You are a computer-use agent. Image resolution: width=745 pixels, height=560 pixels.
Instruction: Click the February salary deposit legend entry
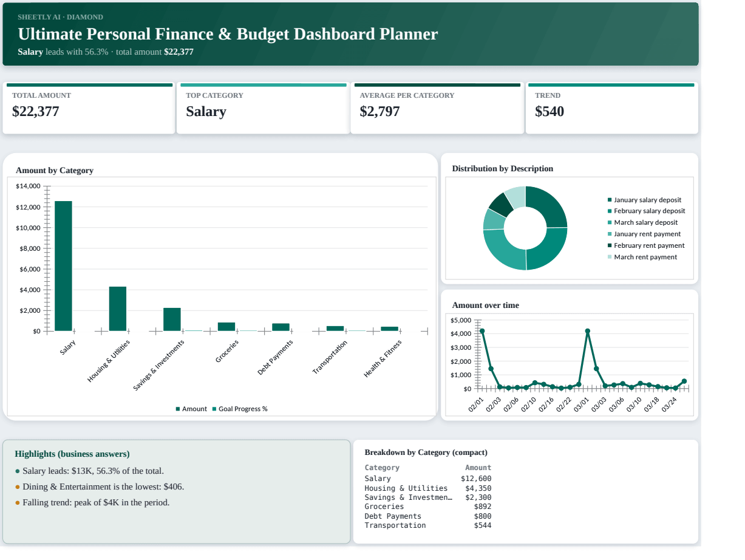647,211
